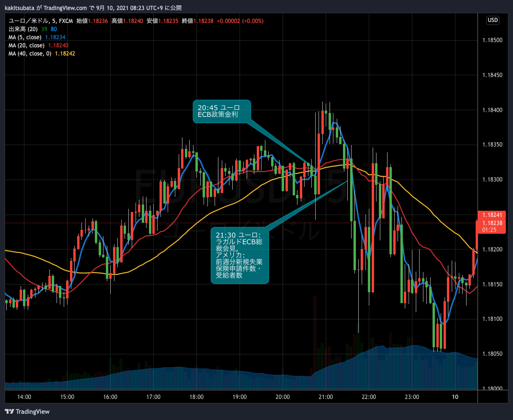
Task: Click the TradingView logo at bottom left
Action: pos(27,411)
